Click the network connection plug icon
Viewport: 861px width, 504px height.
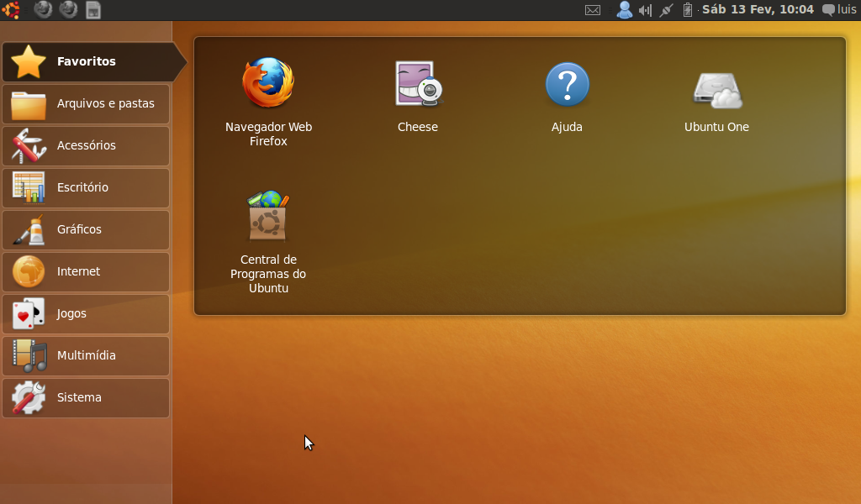(667, 10)
